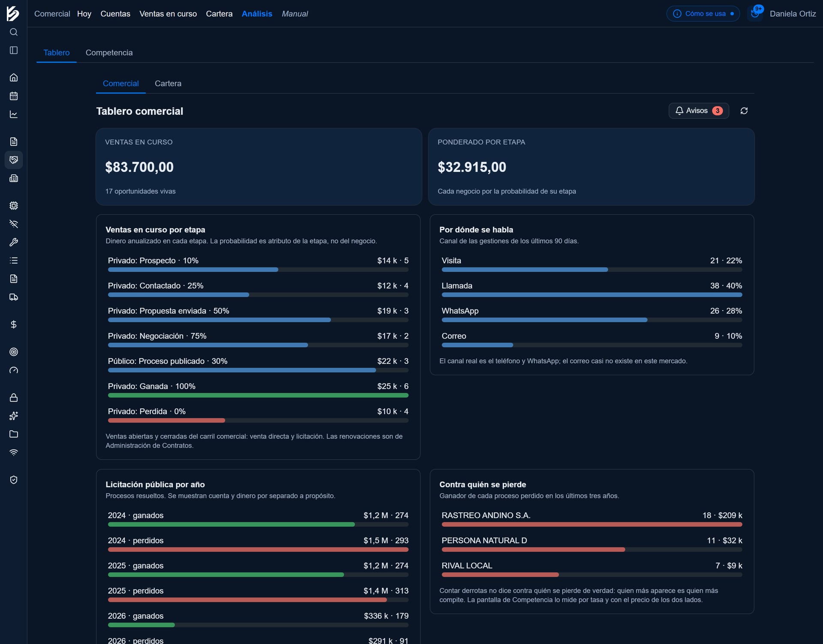Open the padlock icon in sidebar
The image size is (823, 644).
14,398
